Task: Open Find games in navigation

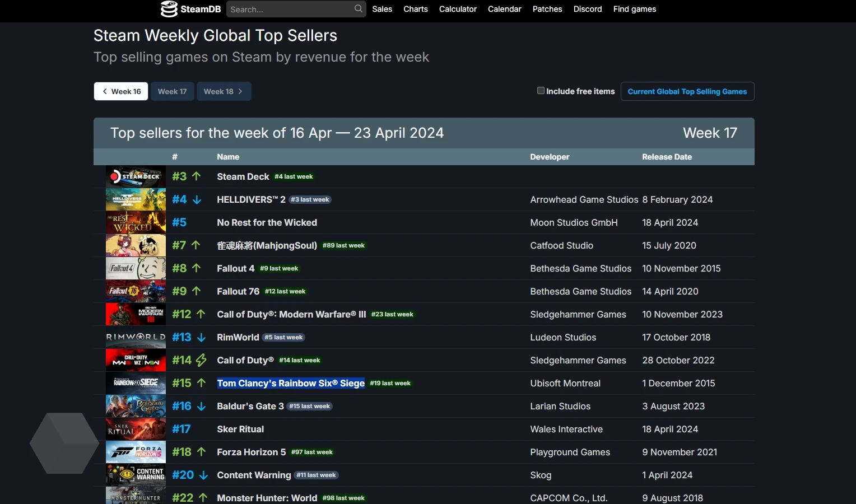Action: pyautogui.click(x=635, y=9)
